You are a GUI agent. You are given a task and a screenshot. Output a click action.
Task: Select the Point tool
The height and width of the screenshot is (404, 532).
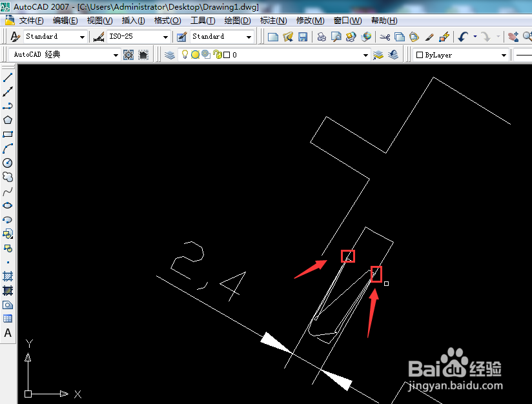coord(8,262)
